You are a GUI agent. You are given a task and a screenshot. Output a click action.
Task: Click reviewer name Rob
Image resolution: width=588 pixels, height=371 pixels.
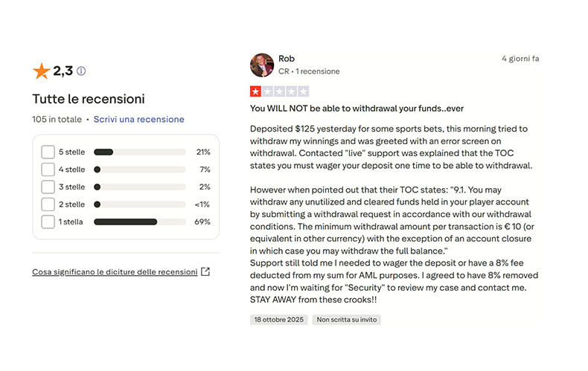(x=287, y=59)
